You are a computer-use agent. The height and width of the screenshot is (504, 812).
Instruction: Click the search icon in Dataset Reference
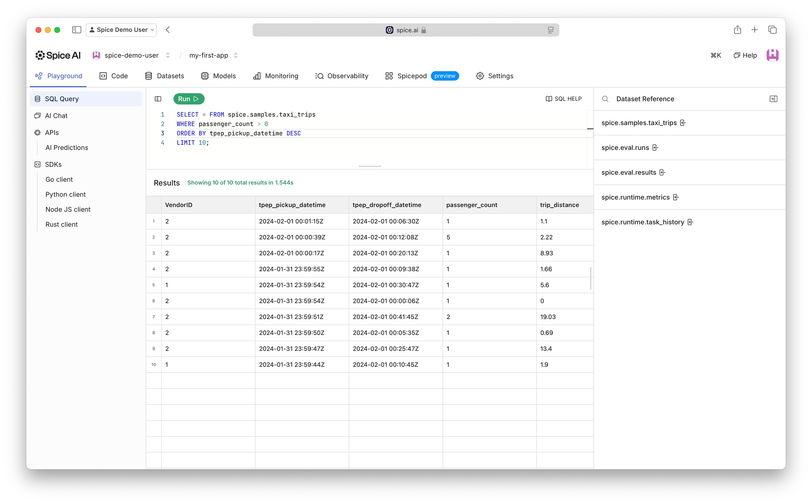[605, 99]
